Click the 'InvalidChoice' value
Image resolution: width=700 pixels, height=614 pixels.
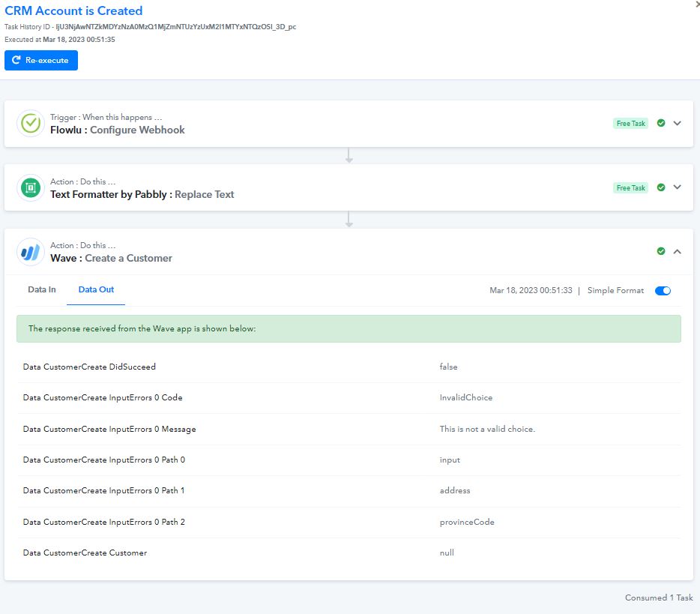pos(466,398)
